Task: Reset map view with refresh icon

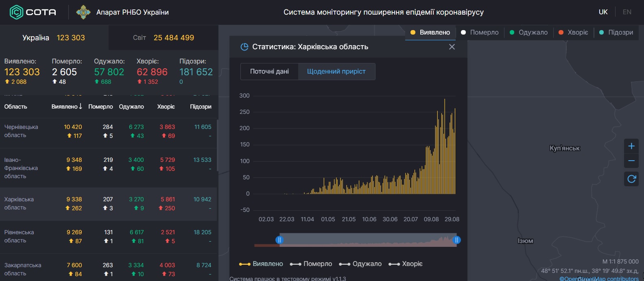Action: (631, 179)
